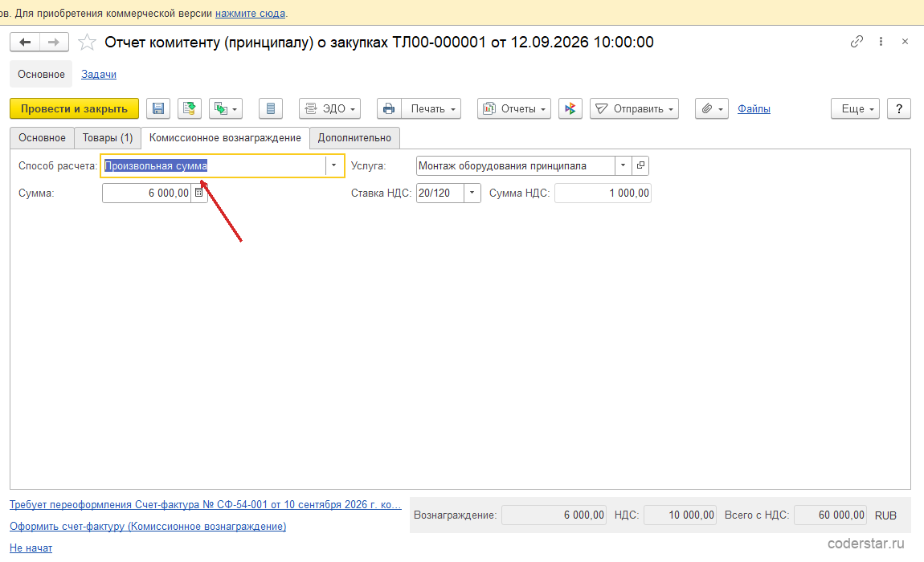Open the paperclip attachments menu

(x=712, y=108)
